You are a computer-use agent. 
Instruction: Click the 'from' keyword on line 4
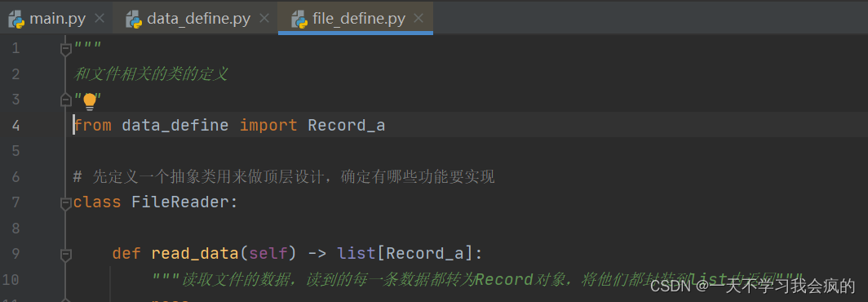click(92, 126)
